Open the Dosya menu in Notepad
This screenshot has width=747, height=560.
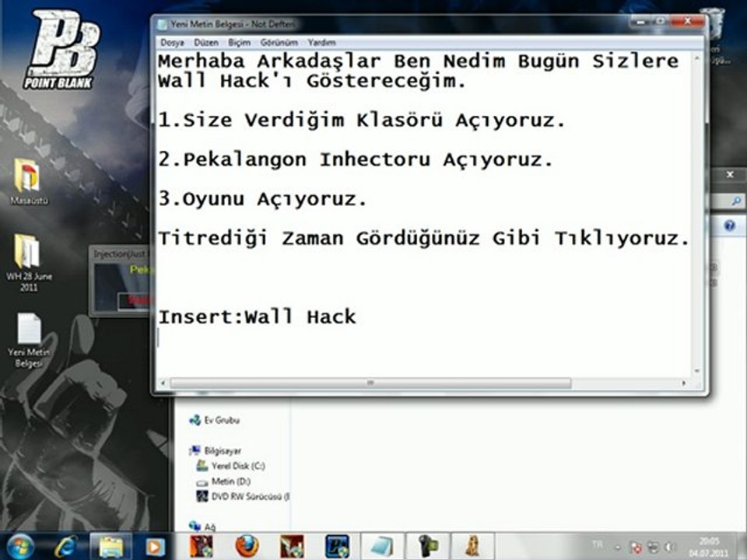click(172, 42)
